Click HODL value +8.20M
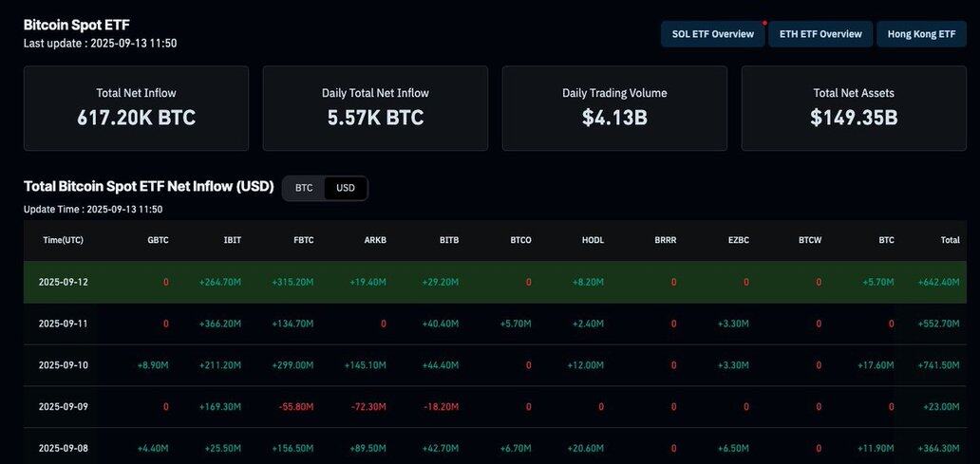This screenshot has height=464, width=980. click(x=588, y=282)
